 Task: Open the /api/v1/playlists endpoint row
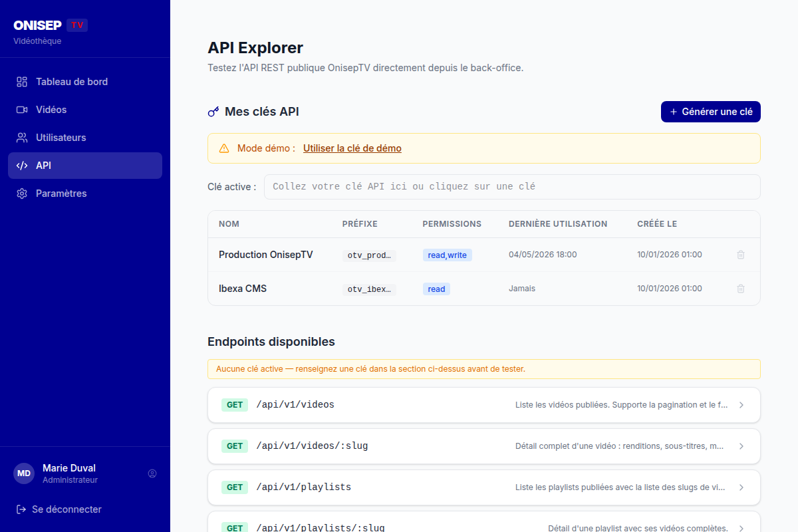484,487
